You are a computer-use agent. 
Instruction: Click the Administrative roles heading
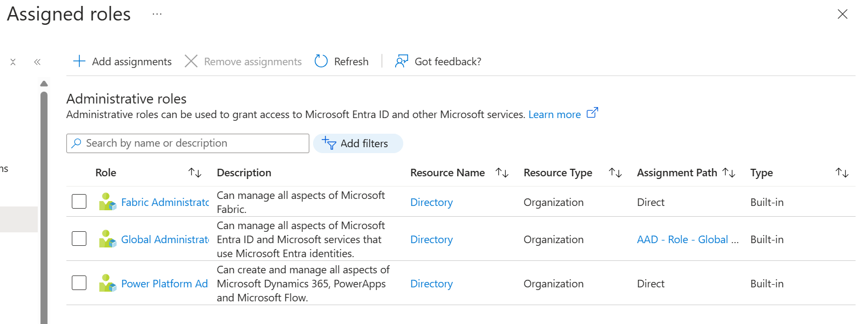tap(126, 99)
